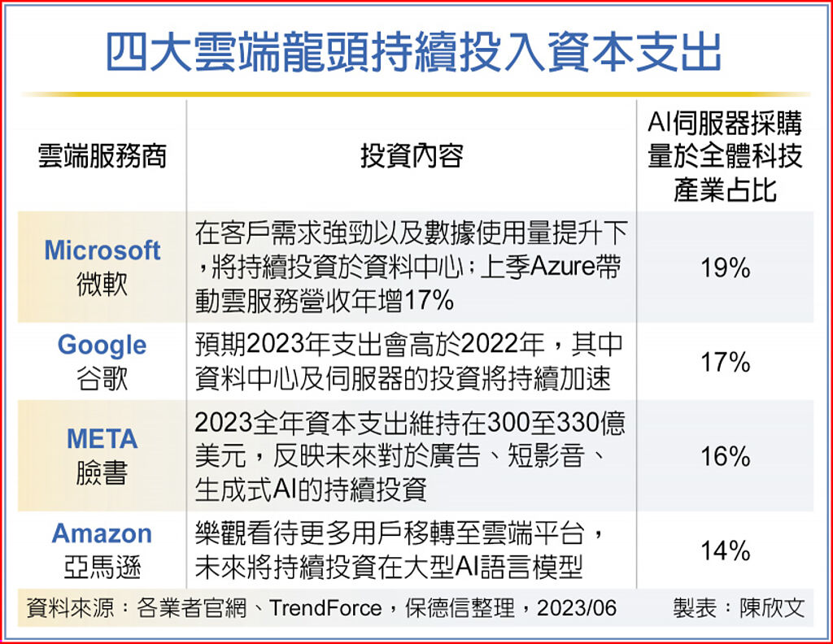Screen dimensions: 833x644
Task: Click the 投資內容 column header
Action: point(412,156)
